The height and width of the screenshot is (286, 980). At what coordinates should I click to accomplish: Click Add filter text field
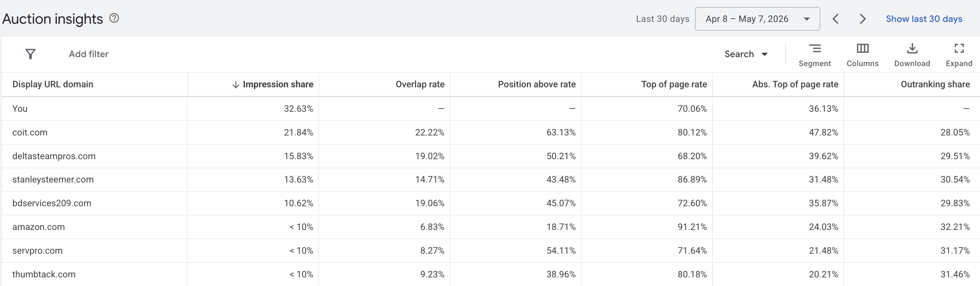[x=89, y=54]
